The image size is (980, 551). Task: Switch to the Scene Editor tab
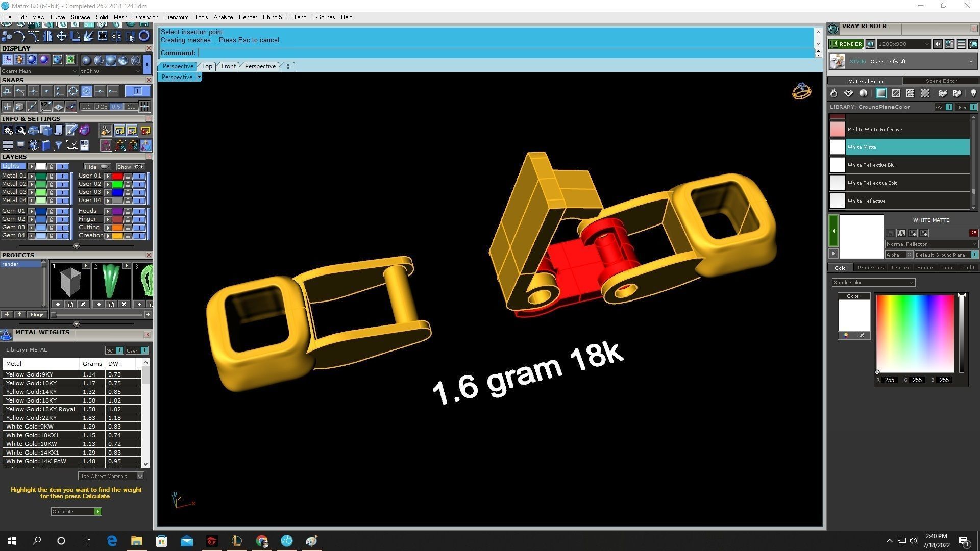(x=941, y=81)
